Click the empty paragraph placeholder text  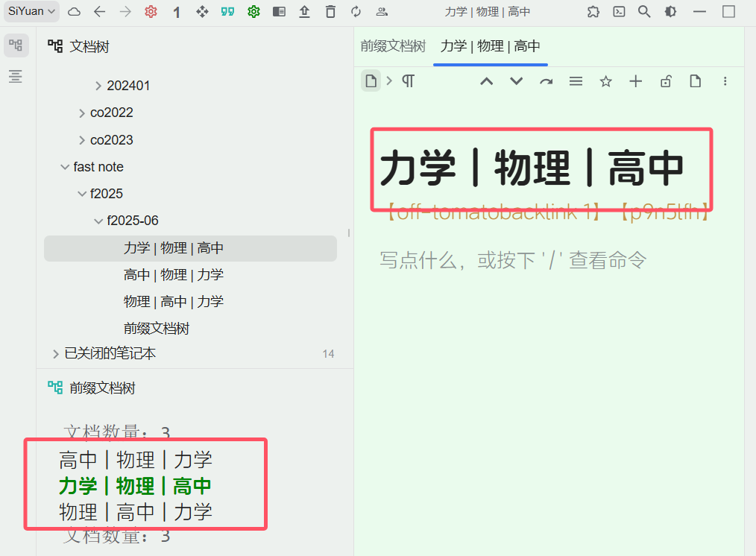[x=513, y=261]
